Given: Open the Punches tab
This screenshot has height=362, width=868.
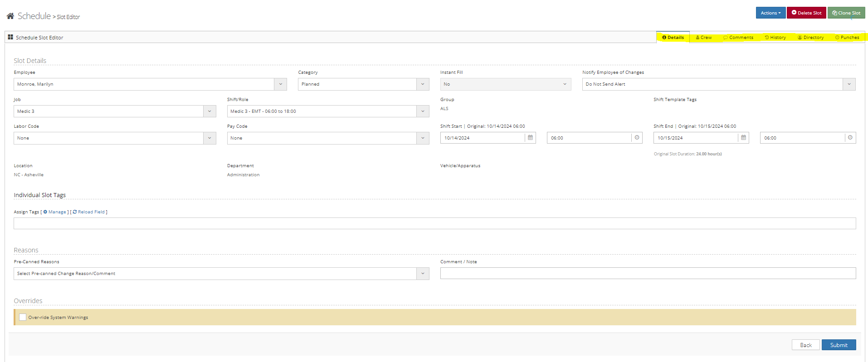Looking at the screenshot, I should tap(847, 38).
